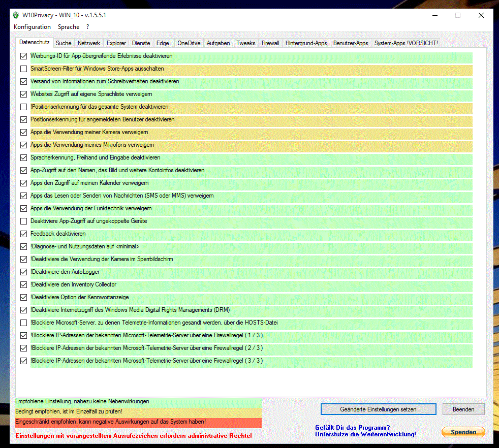Image resolution: width=499 pixels, height=448 pixels.
Task: Open the Sprache menu
Action: [69, 27]
